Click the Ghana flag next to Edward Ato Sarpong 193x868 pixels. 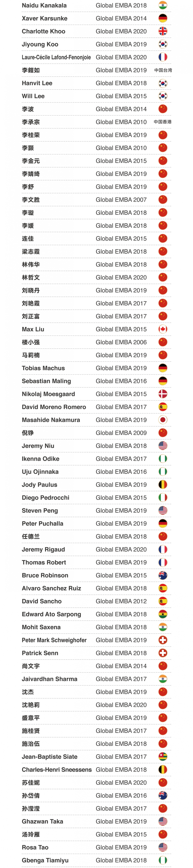click(x=163, y=614)
